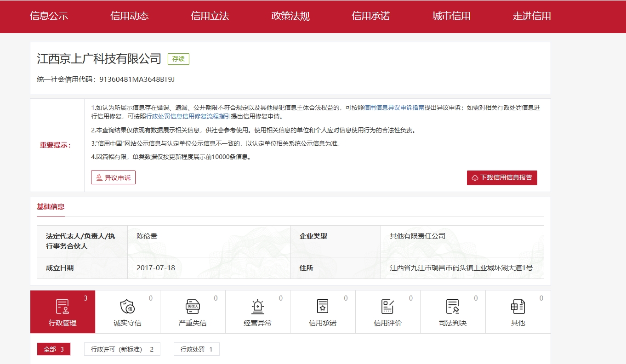Open the 城市信用 menu item
The image size is (626, 364).
pos(451,16)
